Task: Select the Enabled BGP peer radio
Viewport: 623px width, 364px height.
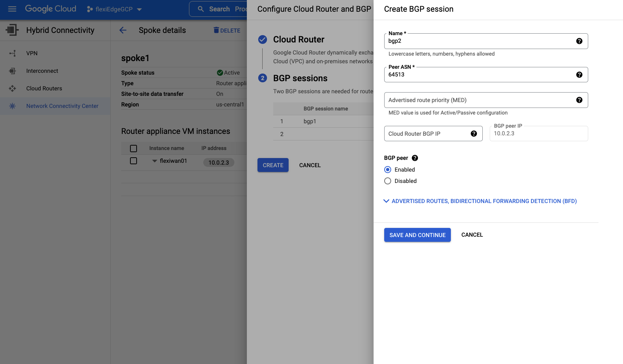Action: pos(387,170)
